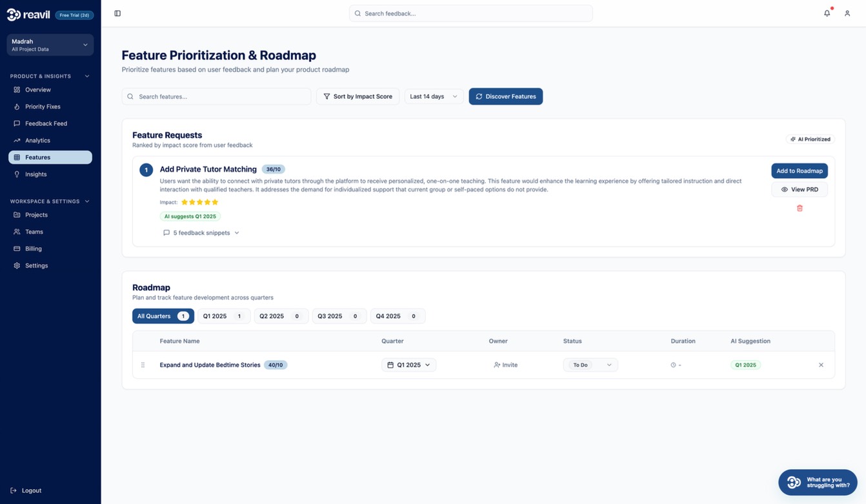Open Billing page
The height and width of the screenshot is (504, 866).
point(50,248)
